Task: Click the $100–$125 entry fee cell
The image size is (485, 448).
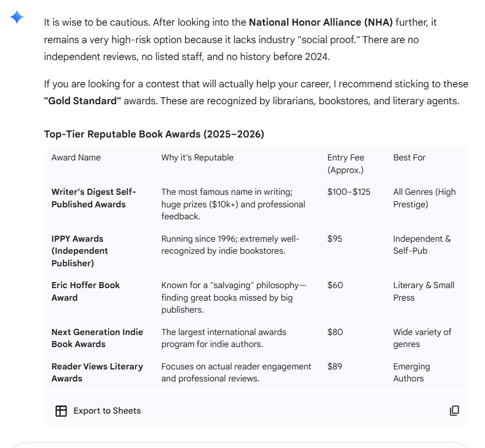Action: pos(348,192)
